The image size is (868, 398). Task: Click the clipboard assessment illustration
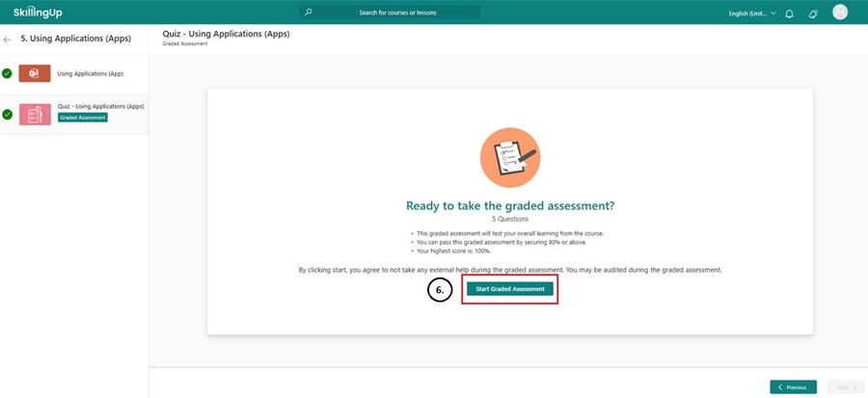(x=510, y=158)
